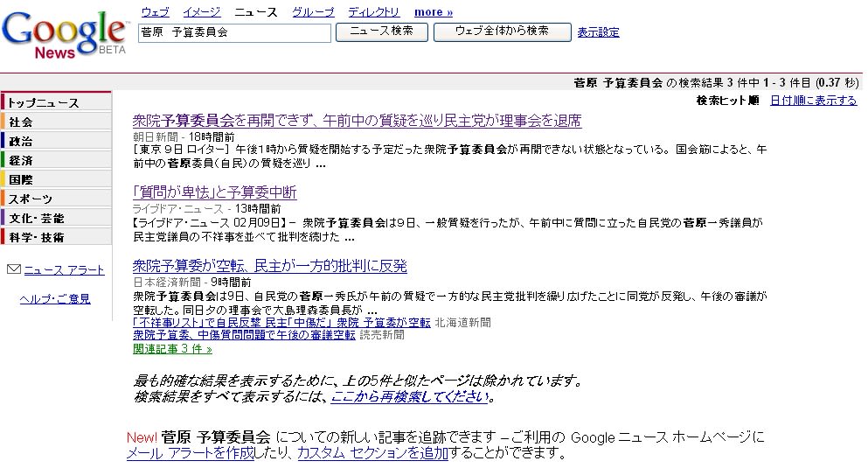The width and height of the screenshot is (868, 475).
Task: Click カスタム セクションを追加 link
Action: pyautogui.click(x=372, y=453)
